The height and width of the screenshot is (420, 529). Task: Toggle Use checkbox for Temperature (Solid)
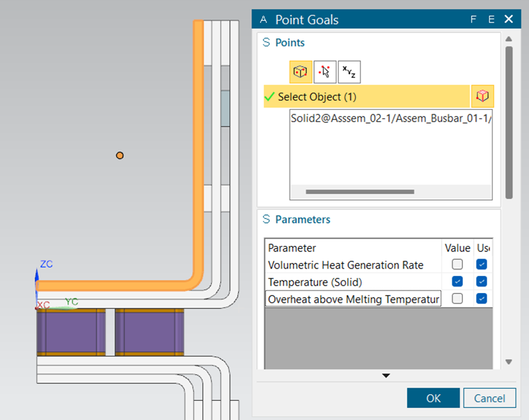click(x=481, y=281)
